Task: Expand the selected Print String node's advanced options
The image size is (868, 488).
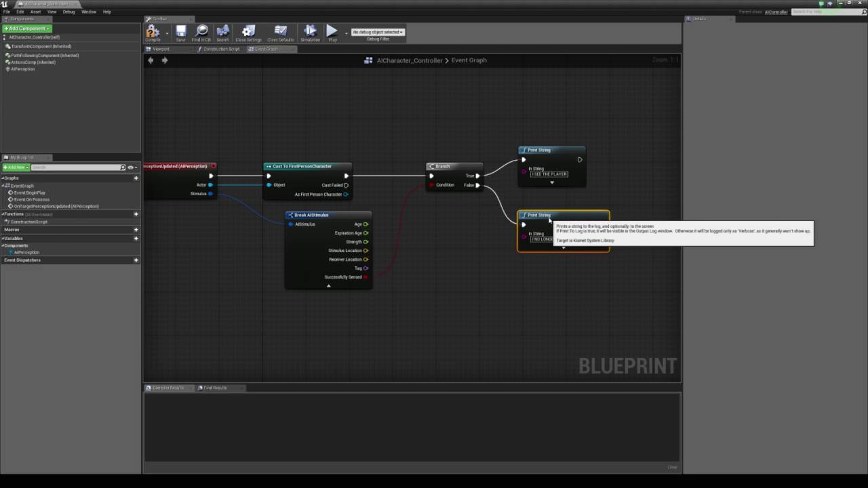Action: pos(564,248)
